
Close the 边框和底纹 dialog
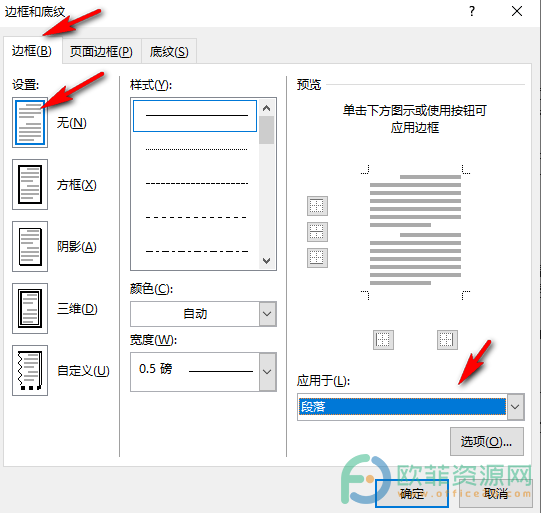point(517,12)
